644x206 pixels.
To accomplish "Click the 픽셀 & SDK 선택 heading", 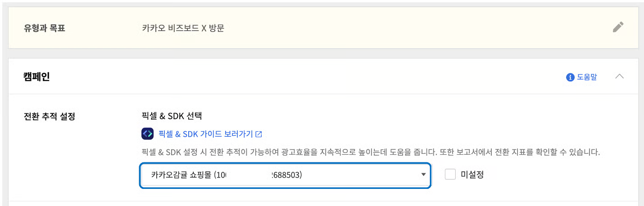I will 172,116.
